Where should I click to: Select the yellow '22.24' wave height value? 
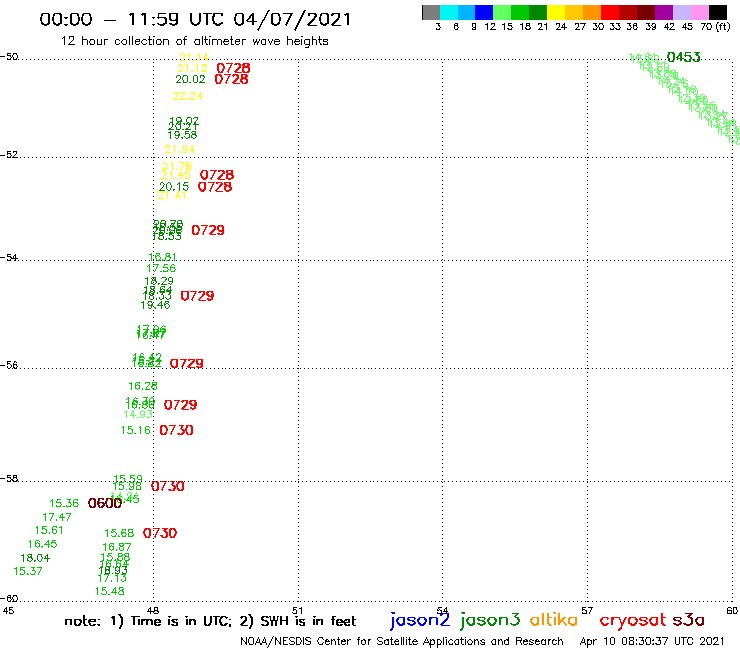click(188, 96)
